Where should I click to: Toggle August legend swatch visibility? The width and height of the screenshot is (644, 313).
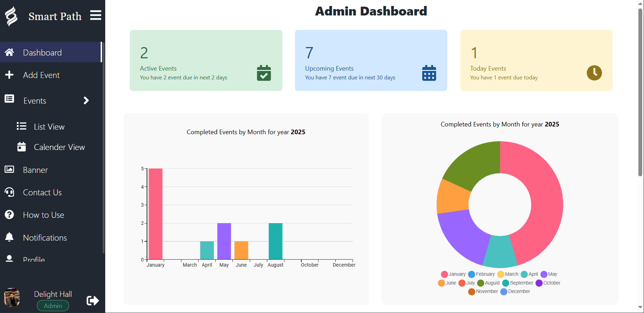click(x=481, y=283)
